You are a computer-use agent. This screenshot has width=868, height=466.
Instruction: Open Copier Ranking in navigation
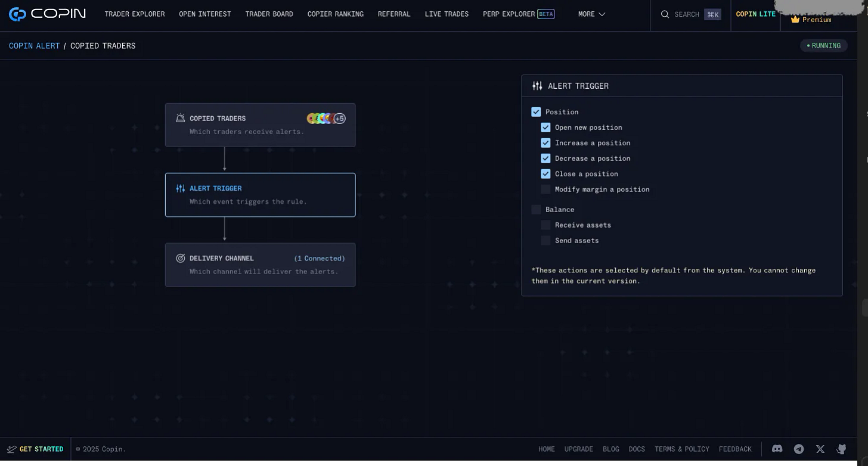tap(336, 14)
